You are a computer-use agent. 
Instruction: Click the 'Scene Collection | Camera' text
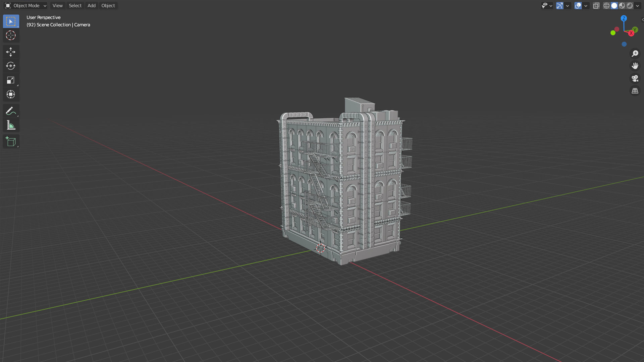pos(63,25)
